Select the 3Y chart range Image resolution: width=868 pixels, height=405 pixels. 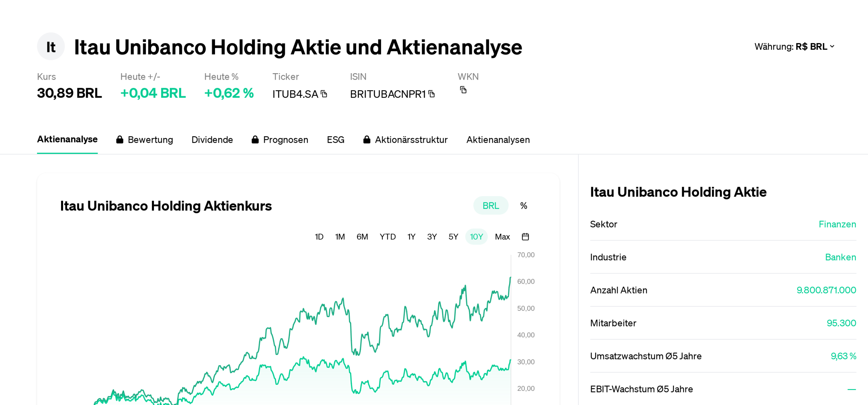[x=432, y=237]
